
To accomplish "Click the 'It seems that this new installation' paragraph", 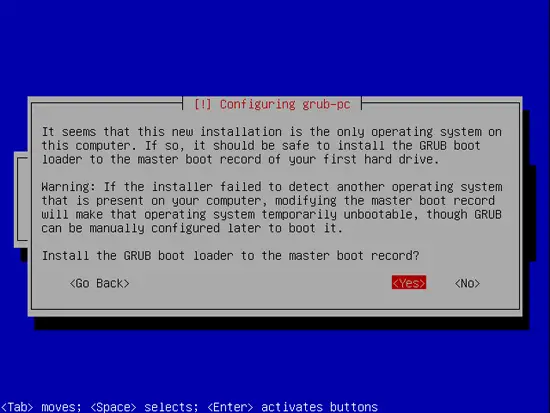I will point(272,146).
